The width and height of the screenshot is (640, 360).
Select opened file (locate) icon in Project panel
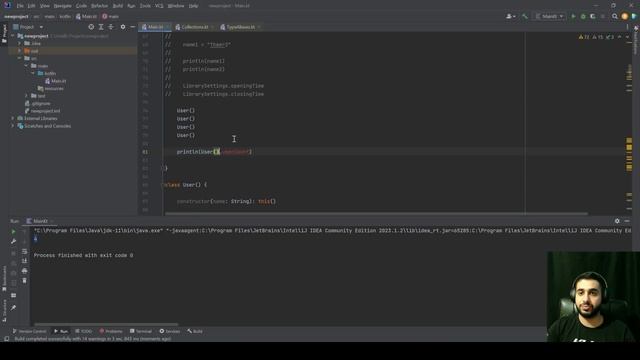click(91, 27)
